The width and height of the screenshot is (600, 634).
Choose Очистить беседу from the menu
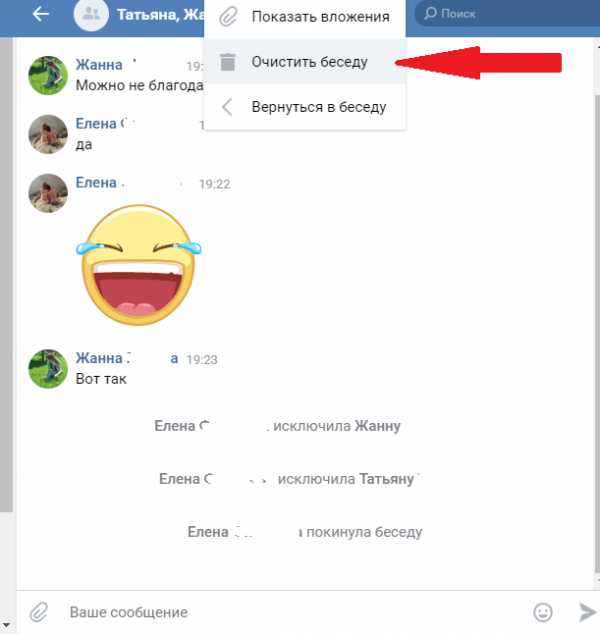click(305, 62)
